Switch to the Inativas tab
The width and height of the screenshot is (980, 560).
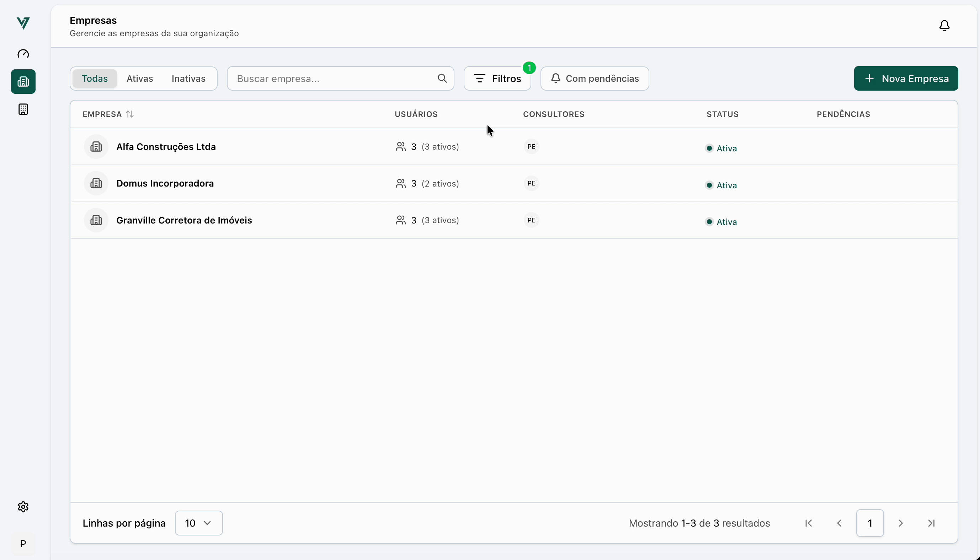(x=188, y=79)
